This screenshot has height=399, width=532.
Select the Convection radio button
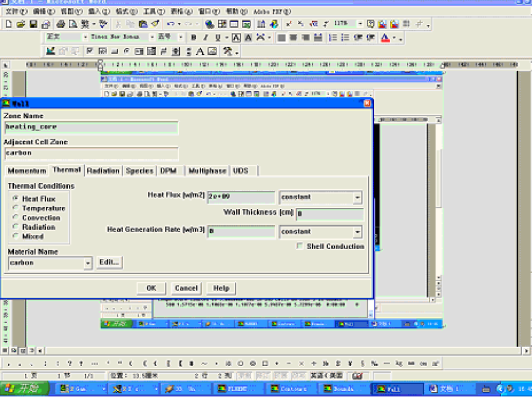click(x=16, y=218)
